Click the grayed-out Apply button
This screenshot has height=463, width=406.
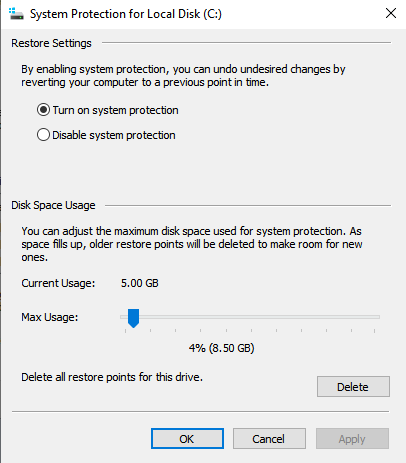[x=352, y=439]
